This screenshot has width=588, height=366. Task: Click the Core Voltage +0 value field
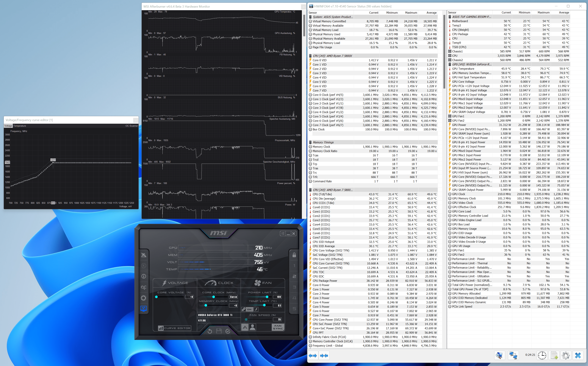tap(189, 297)
